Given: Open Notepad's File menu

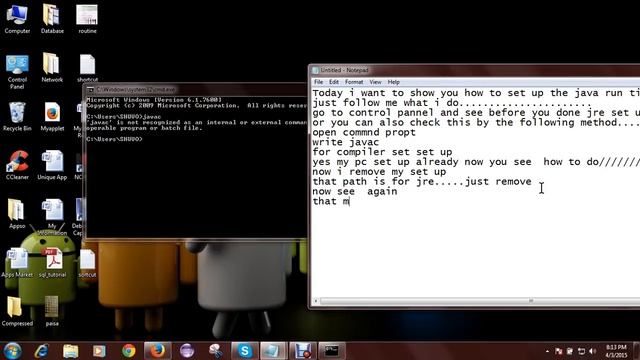Looking at the screenshot, I should click(x=318, y=82).
